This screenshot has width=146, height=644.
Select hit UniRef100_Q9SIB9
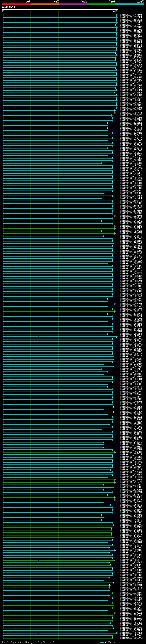pos(131,32)
